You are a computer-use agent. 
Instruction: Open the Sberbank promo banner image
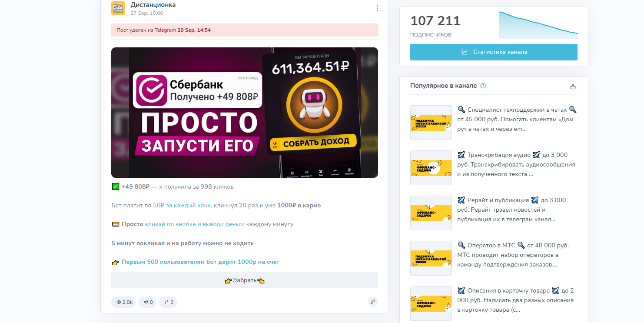(x=244, y=113)
